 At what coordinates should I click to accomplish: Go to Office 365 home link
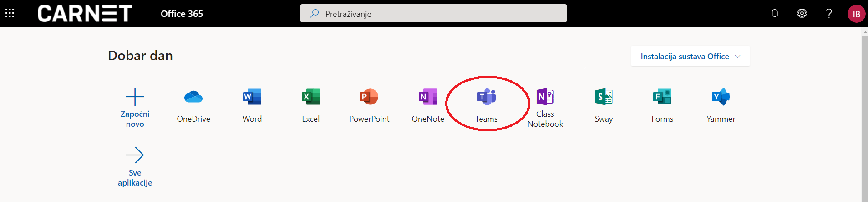pyautogui.click(x=182, y=14)
